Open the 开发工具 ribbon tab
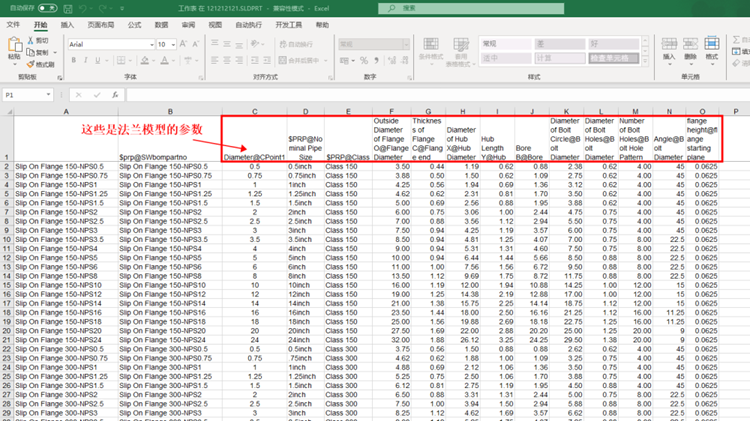 [x=288, y=25]
